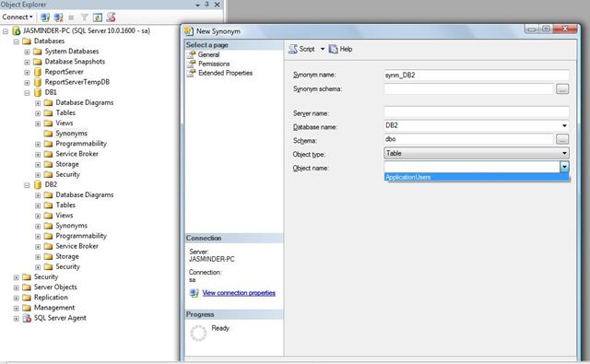This screenshot has height=364, width=590.
Task: Select Replication folder icon
Action: point(27,298)
